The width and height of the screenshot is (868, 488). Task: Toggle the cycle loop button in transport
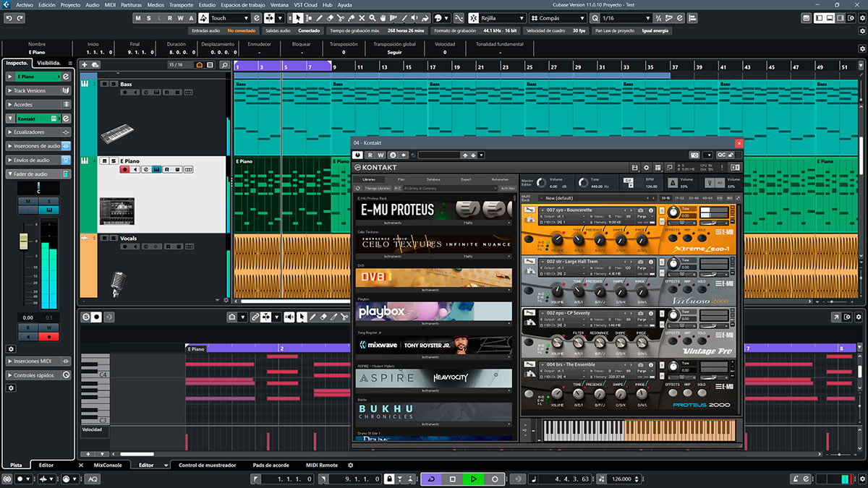tap(432, 479)
